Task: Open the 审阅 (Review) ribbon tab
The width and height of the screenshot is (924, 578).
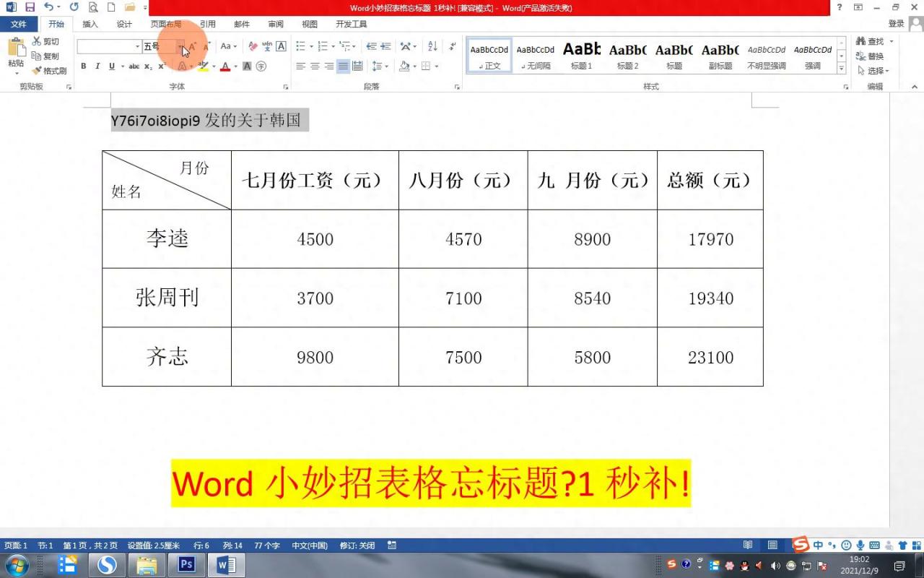Action: (x=275, y=24)
